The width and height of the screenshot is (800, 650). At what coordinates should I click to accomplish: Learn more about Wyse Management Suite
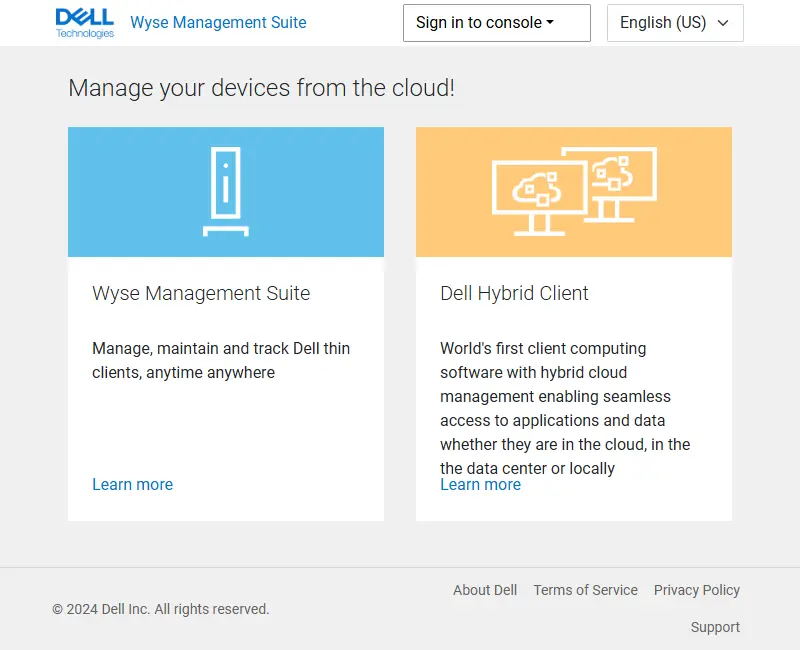(x=133, y=484)
